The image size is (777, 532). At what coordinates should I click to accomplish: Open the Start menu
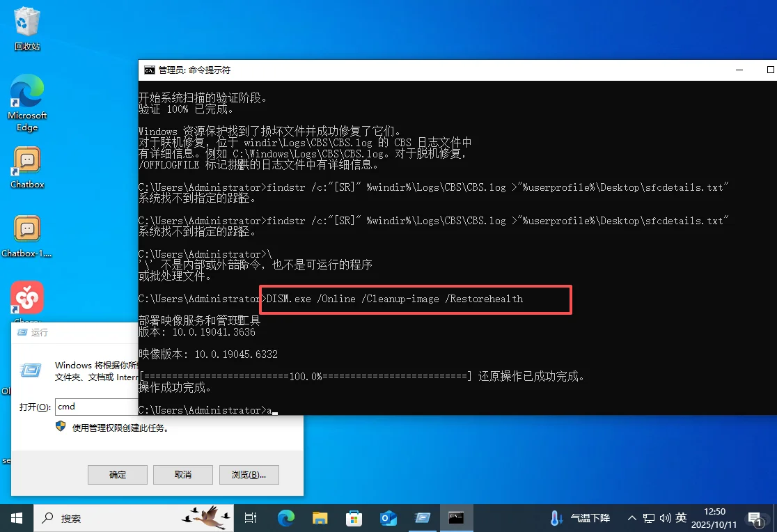point(16,518)
